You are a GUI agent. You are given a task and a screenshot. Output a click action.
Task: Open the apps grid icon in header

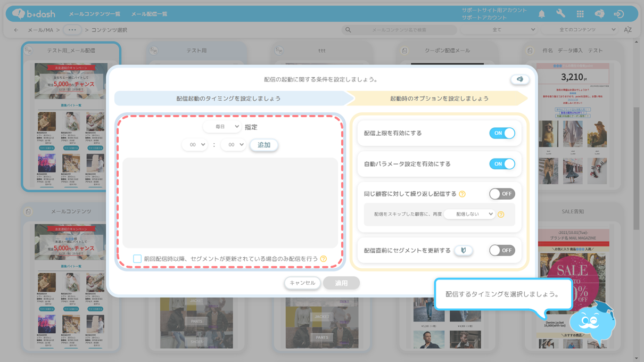coord(580,14)
